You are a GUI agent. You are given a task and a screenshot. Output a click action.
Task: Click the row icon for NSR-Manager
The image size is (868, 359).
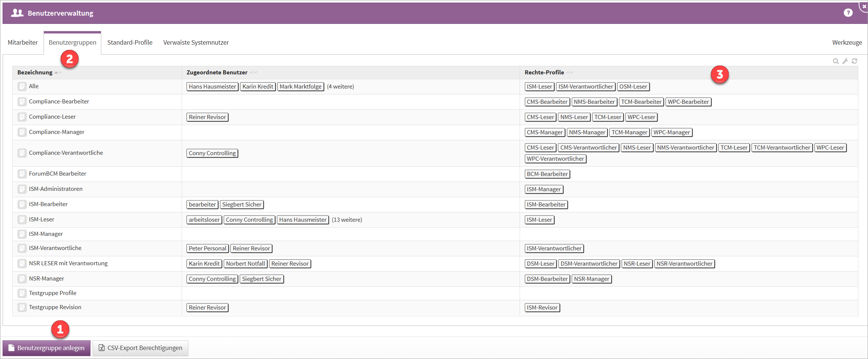pyautogui.click(x=22, y=279)
